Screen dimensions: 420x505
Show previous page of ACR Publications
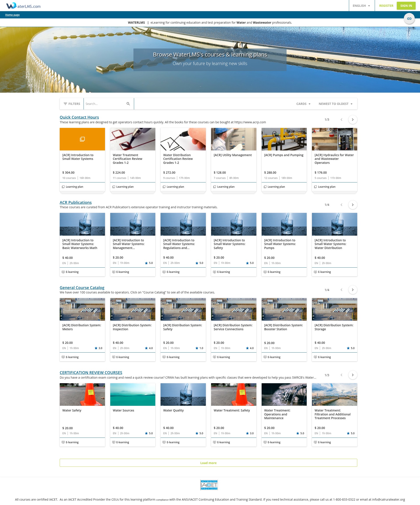tap(341, 205)
